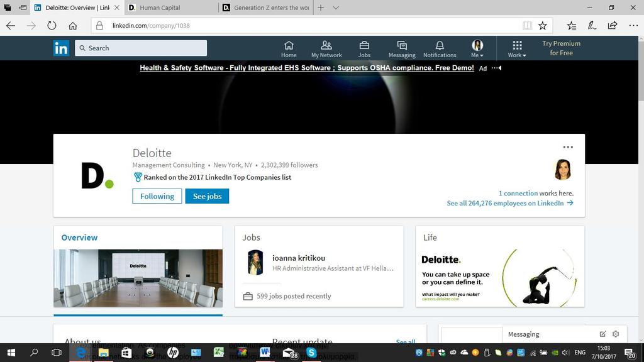Screen dimensions: 644x362
Task: Compose new message pencil icon
Action: click(x=602, y=334)
